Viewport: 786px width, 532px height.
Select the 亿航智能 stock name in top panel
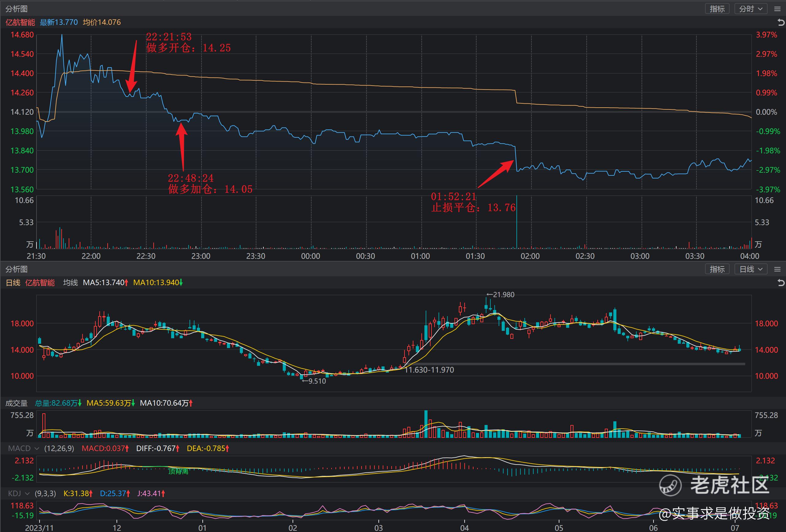pyautogui.click(x=20, y=22)
